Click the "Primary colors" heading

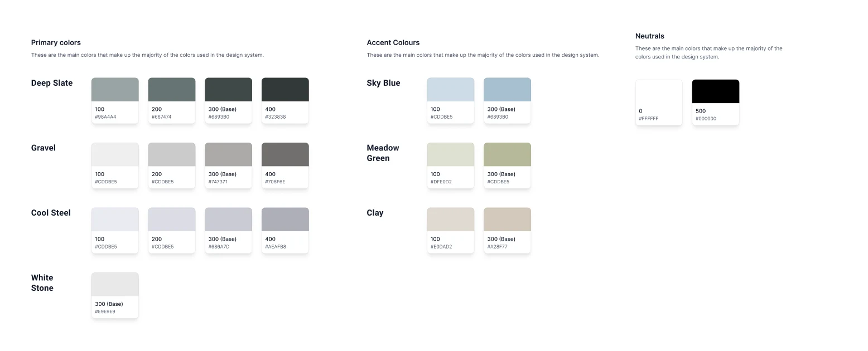(56, 42)
